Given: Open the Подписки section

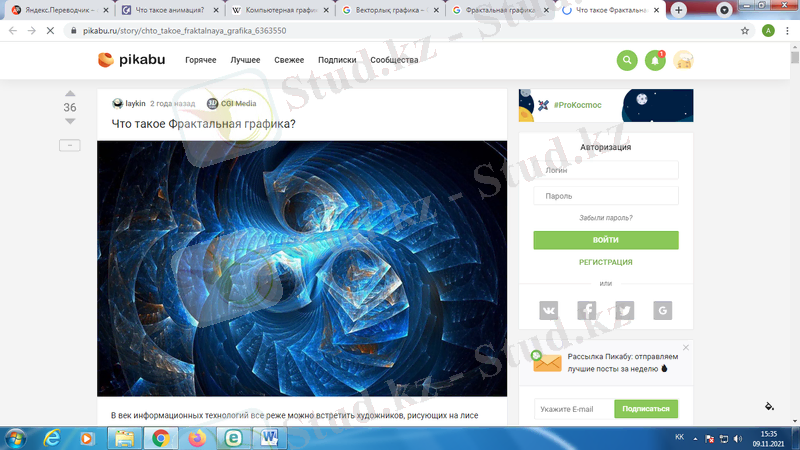Looking at the screenshot, I should click(x=337, y=60).
